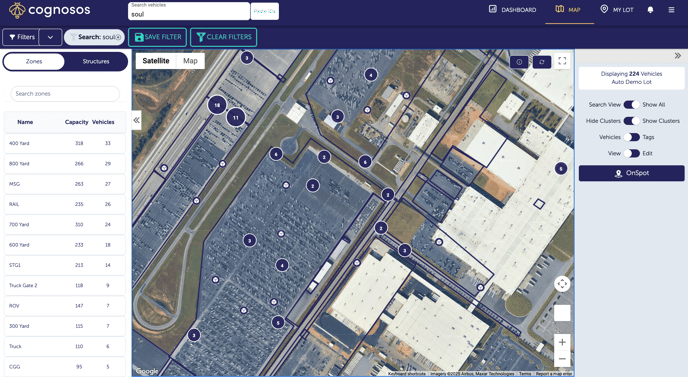Select the CGG zone row
688x377 pixels.
(x=65, y=366)
